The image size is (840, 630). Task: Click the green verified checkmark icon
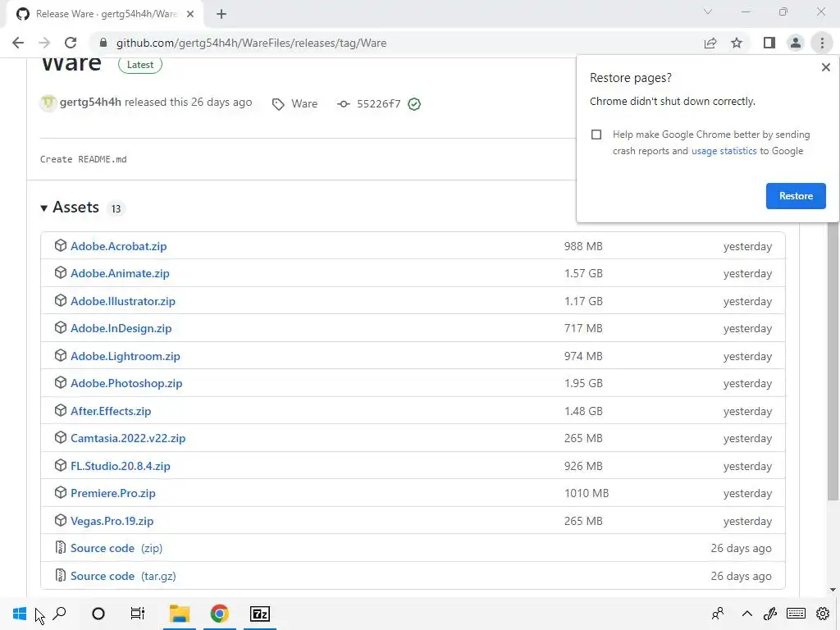(414, 104)
